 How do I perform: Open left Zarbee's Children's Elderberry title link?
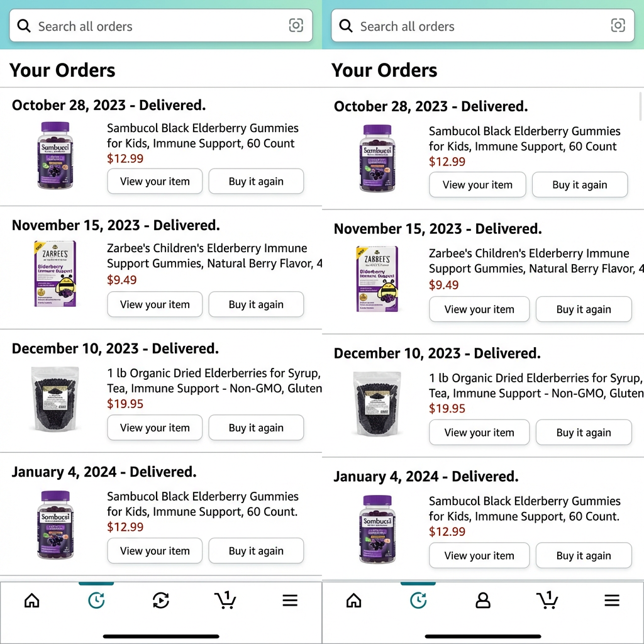[x=214, y=256]
